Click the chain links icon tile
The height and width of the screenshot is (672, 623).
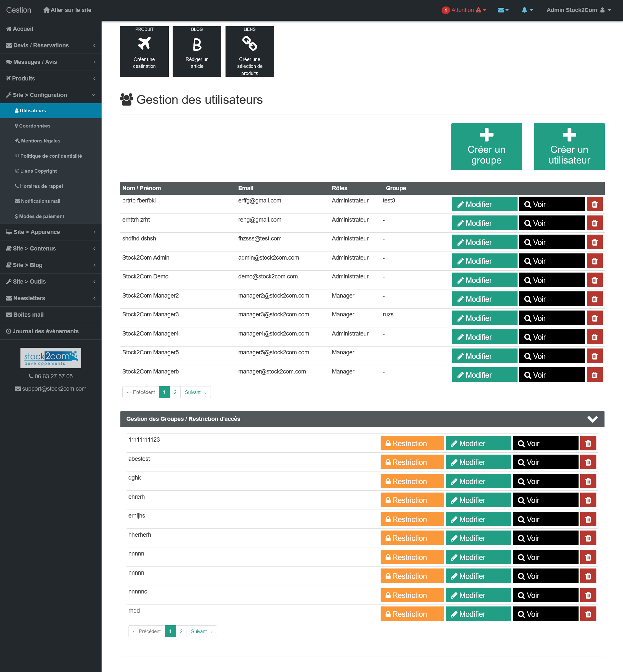pyautogui.click(x=250, y=43)
